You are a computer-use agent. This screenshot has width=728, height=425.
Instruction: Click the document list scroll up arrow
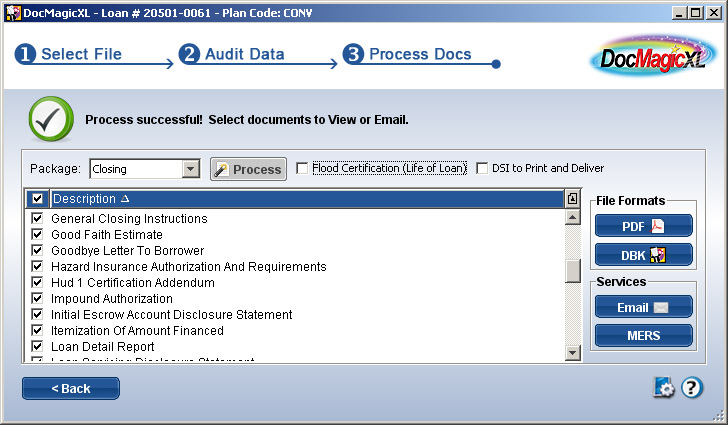pos(573,217)
